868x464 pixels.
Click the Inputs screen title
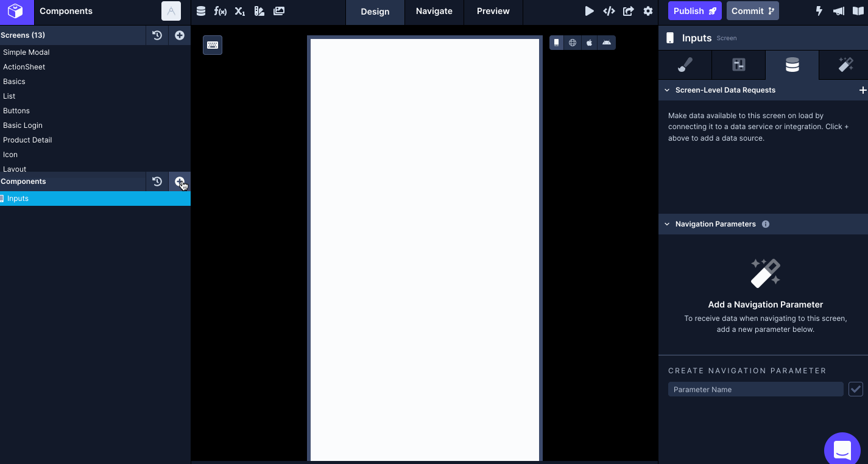pyautogui.click(x=697, y=38)
